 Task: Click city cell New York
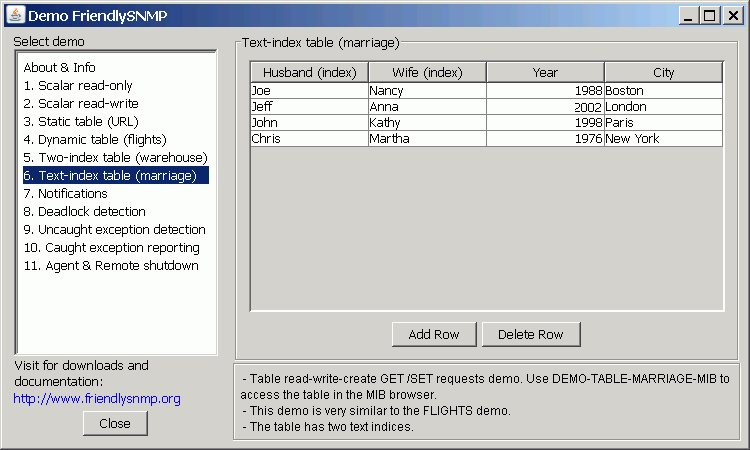tap(663, 139)
